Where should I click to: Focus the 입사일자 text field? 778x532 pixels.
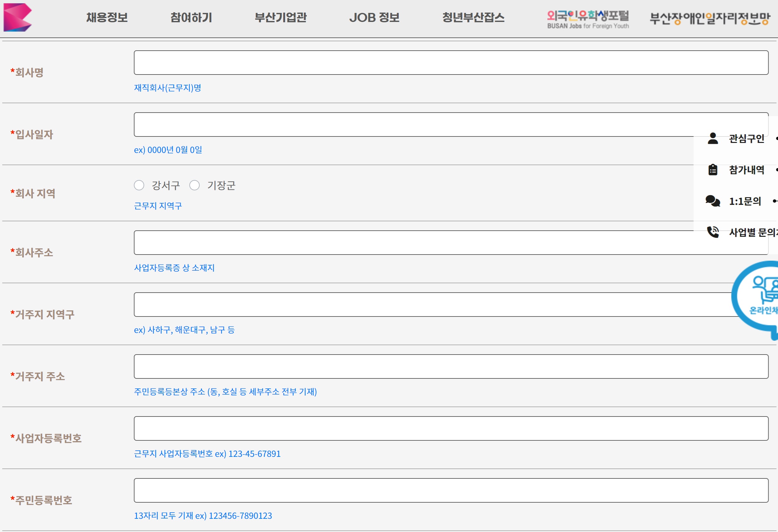coord(402,125)
